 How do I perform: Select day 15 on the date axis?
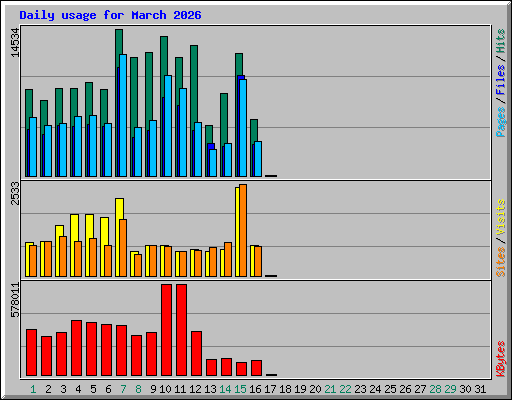tap(240, 389)
